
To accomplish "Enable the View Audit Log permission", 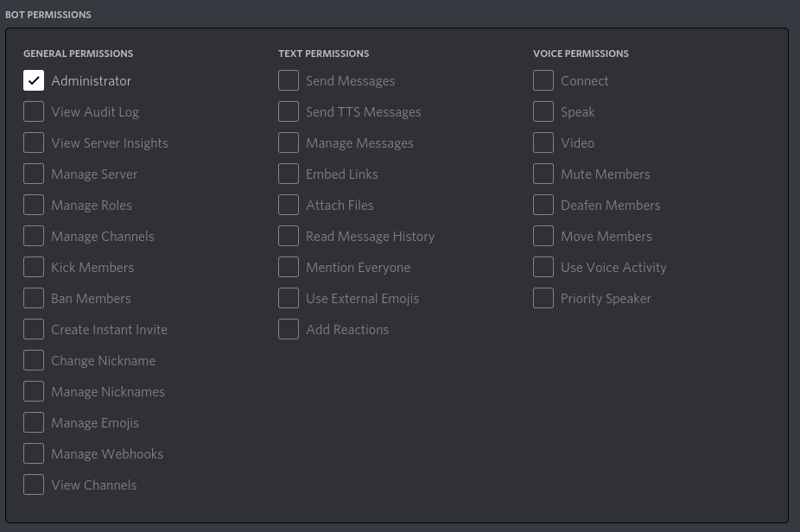I will point(34,112).
